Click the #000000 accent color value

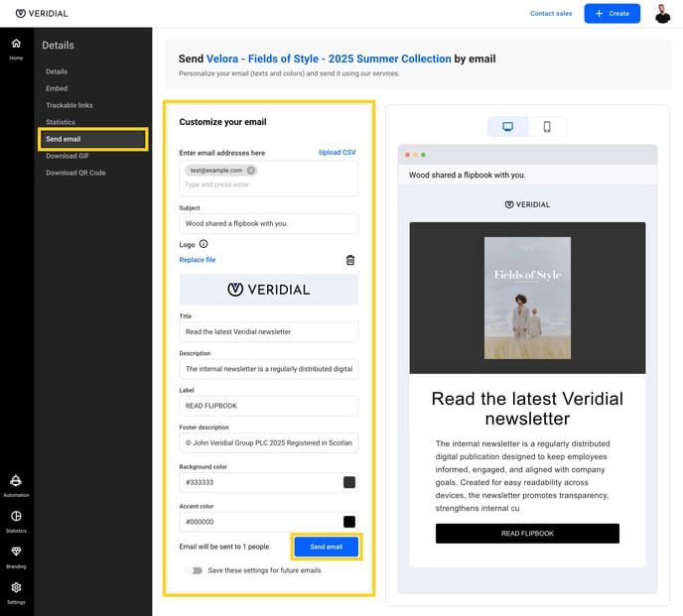pos(200,522)
